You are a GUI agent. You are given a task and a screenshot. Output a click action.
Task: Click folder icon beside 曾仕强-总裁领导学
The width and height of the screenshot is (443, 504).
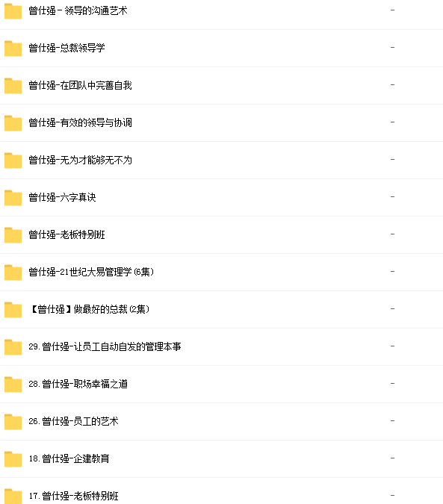pyautogui.click(x=13, y=49)
